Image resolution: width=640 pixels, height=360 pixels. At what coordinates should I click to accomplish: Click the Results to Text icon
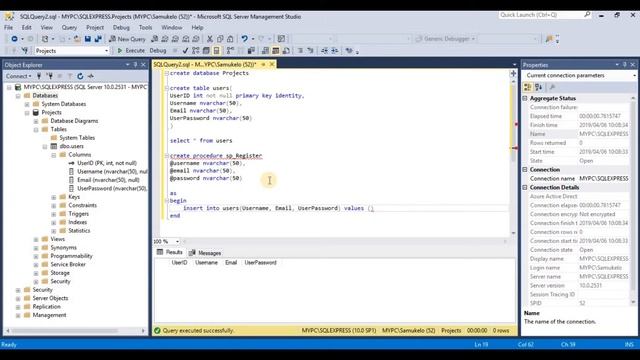265,51
